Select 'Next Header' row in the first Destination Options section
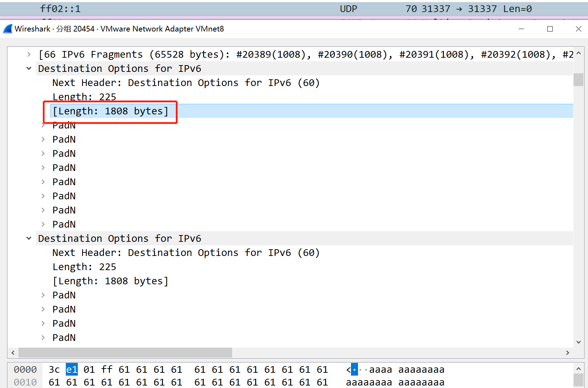Viewport: 588px width, 388px height. [186, 83]
